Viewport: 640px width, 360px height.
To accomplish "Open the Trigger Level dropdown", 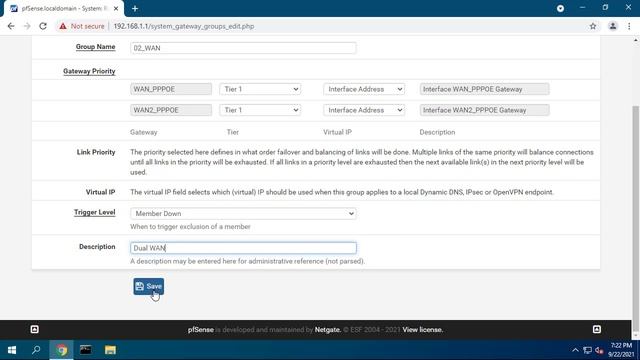I will 243,213.
